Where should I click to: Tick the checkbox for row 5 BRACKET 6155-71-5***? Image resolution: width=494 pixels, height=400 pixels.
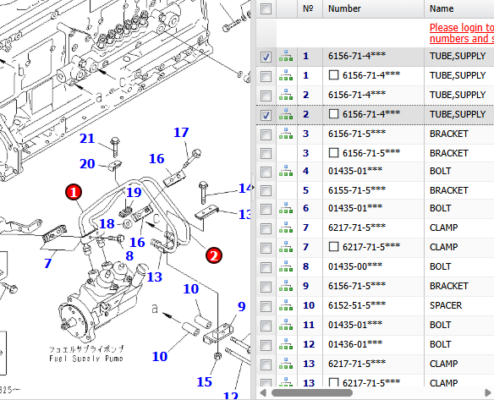[266, 191]
